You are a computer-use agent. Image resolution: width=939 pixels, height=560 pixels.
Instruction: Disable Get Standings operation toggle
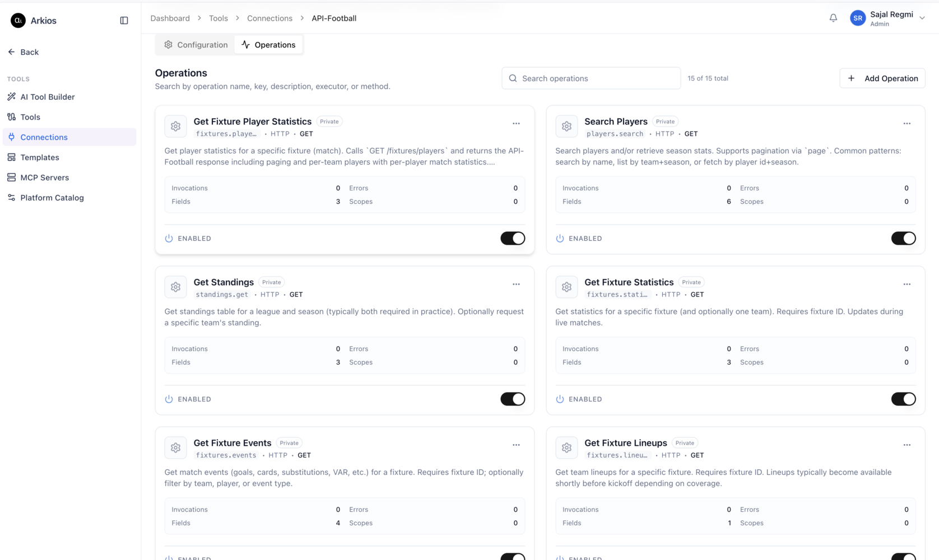pyautogui.click(x=513, y=399)
